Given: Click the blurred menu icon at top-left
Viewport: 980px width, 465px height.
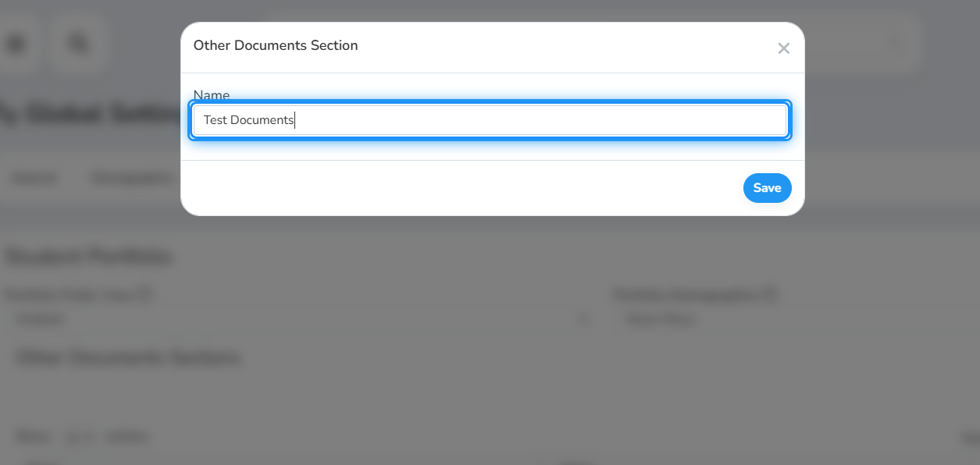Looking at the screenshot, I should click(x=16, y=44).
